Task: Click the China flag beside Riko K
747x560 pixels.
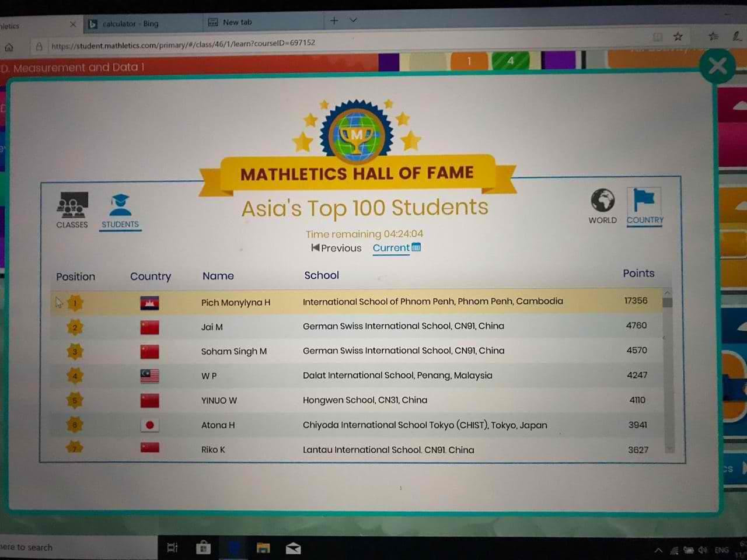Action: [x=149, y=448]
